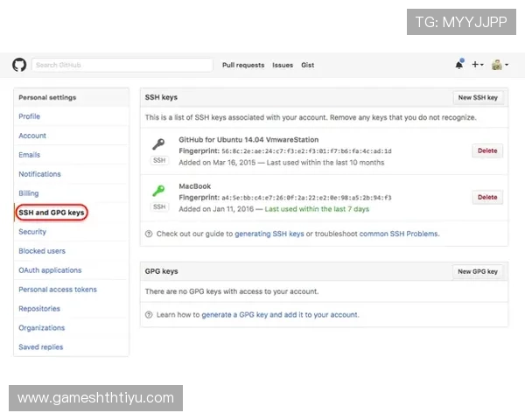Image resolution: width=525 pixels, height=420 pixels.
Task: Click the green key icon for MacBook
Action: tap(158, 191)
